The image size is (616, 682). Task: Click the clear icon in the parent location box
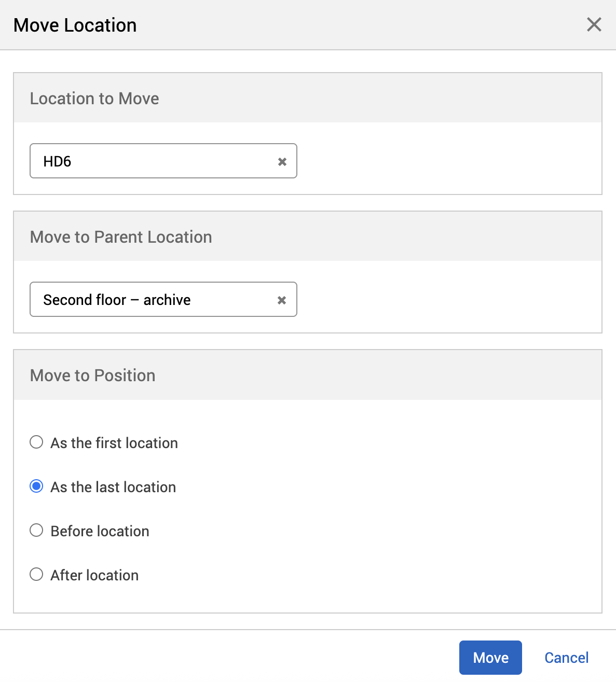pos(282,300)
